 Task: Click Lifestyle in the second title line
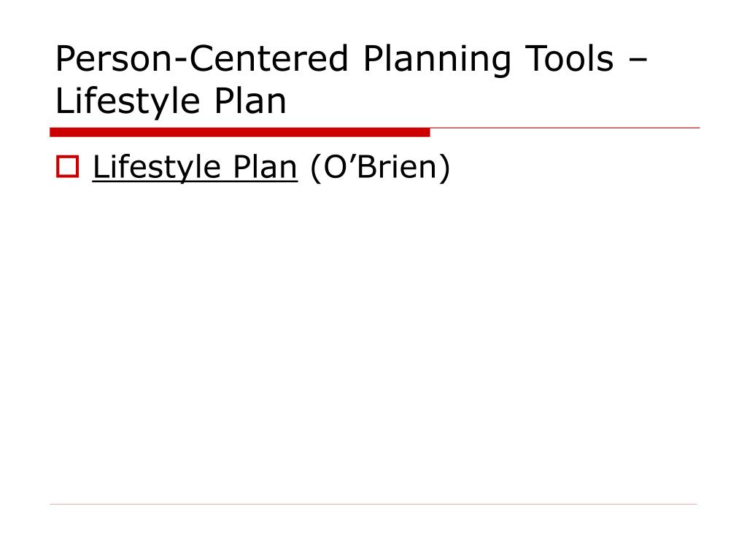[127, 101]
